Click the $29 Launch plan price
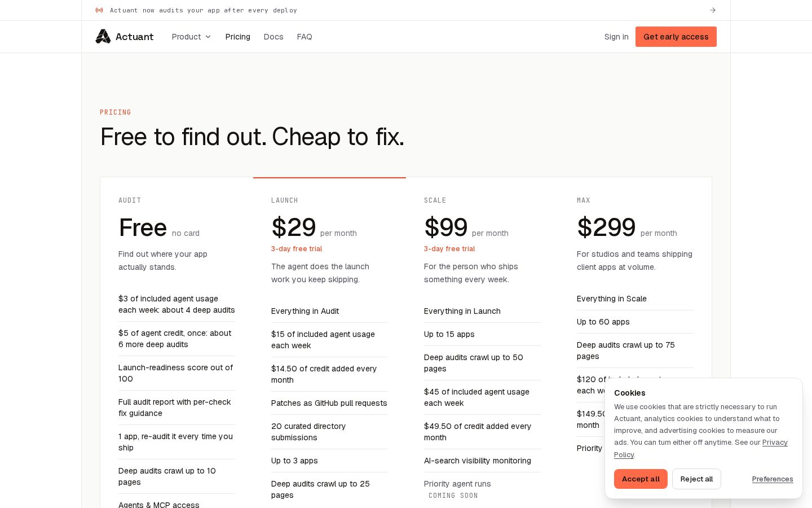The height and width of the screenshot is (508, 812). [293, 227]
